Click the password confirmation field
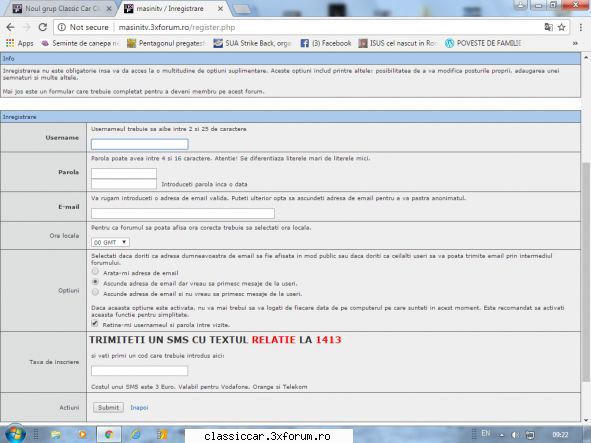591x443 pixels. 124,184
